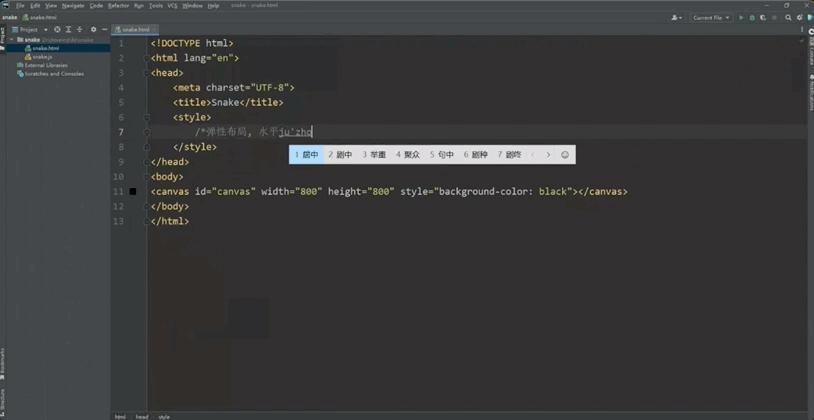Click the Run button in the toolbar

[741, 17]
